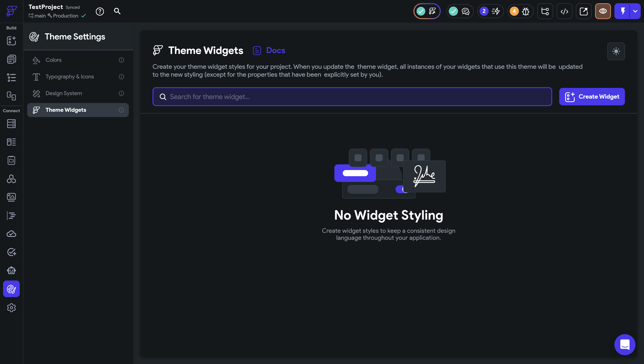Viewport: 644px width, 364px height.
Task: Open the AI agents robot icon
Action: click(x=11, y=270)
